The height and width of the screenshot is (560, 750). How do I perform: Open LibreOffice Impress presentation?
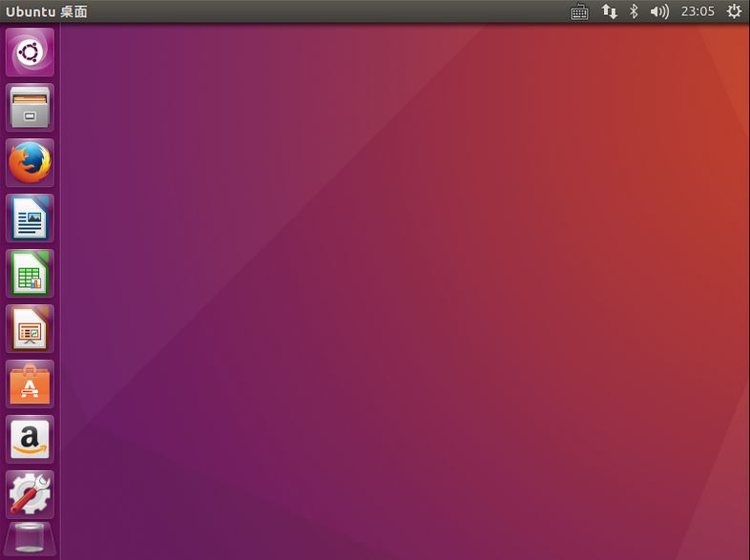click(x=30, y=328)
